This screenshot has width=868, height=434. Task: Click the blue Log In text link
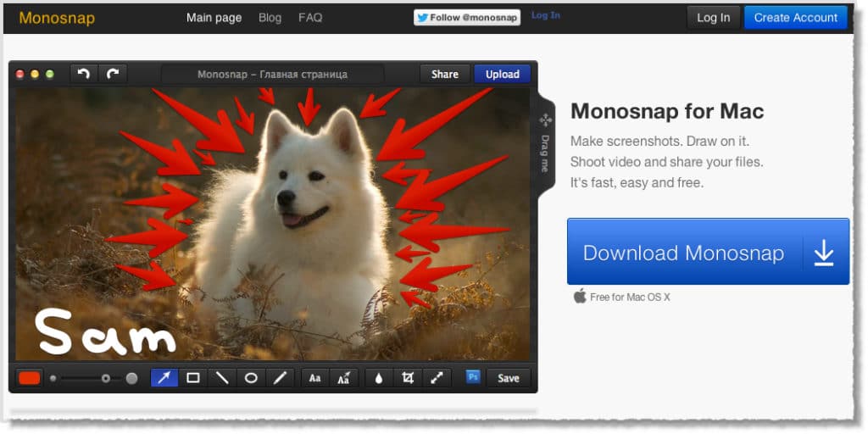(x=546, y=15)
